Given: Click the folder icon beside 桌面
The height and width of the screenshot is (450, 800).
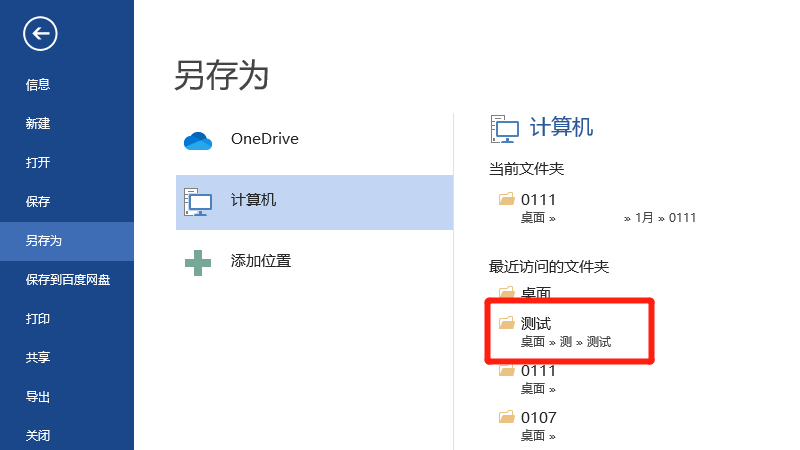Looking at the screenshot, I should coord(506,293).
